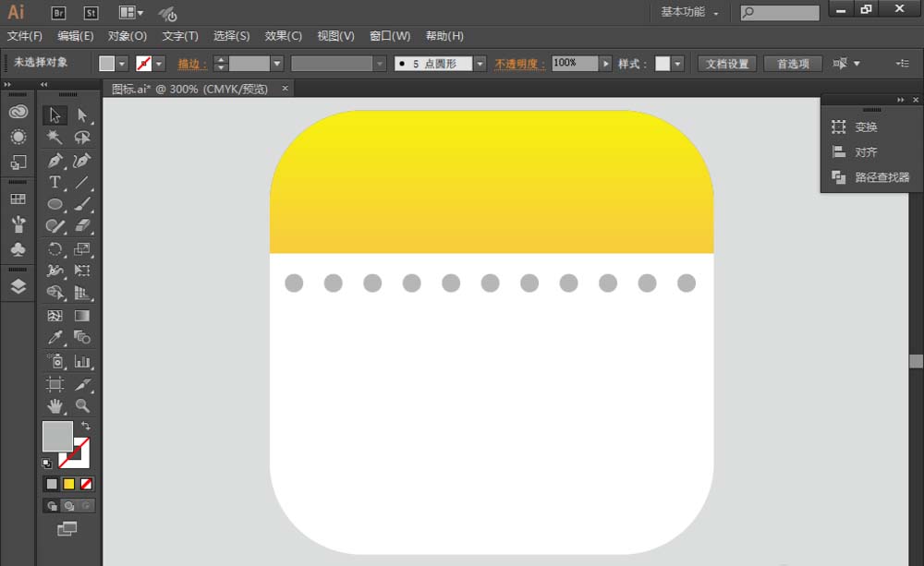
Task: Click the gray Fill color box in the toolbox
Action: click(x=57, y=436)
